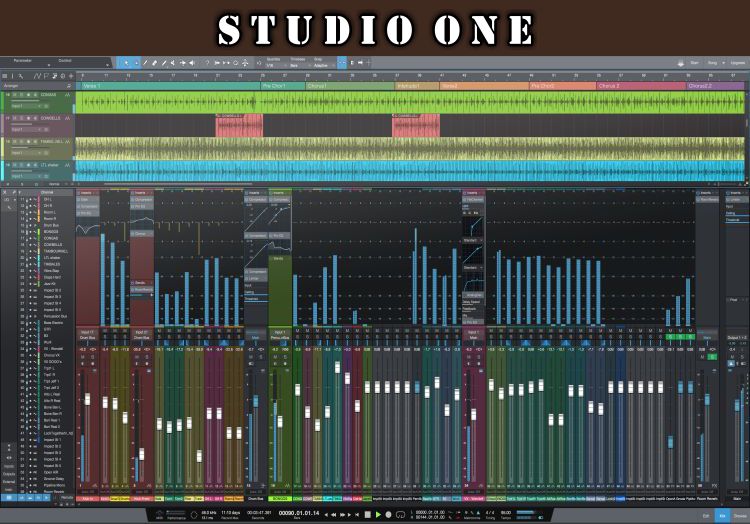The height and width of the screenshot is (524, 750).
Task: Open the Song dropdown arrow
Action: [723, 63]
